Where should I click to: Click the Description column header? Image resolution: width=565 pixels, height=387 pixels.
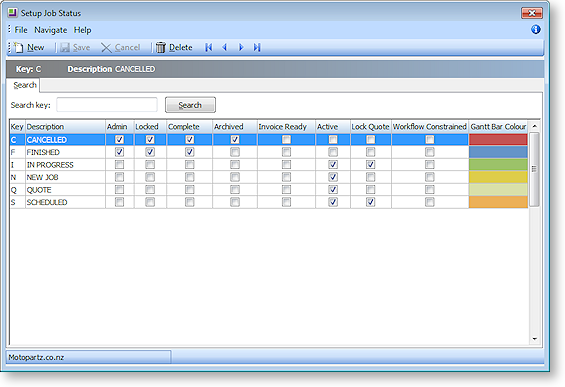pos(65,127)
